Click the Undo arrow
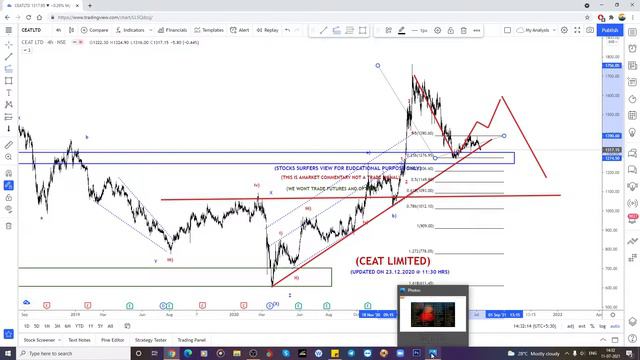The image size is (640, 360). [287, 30]
